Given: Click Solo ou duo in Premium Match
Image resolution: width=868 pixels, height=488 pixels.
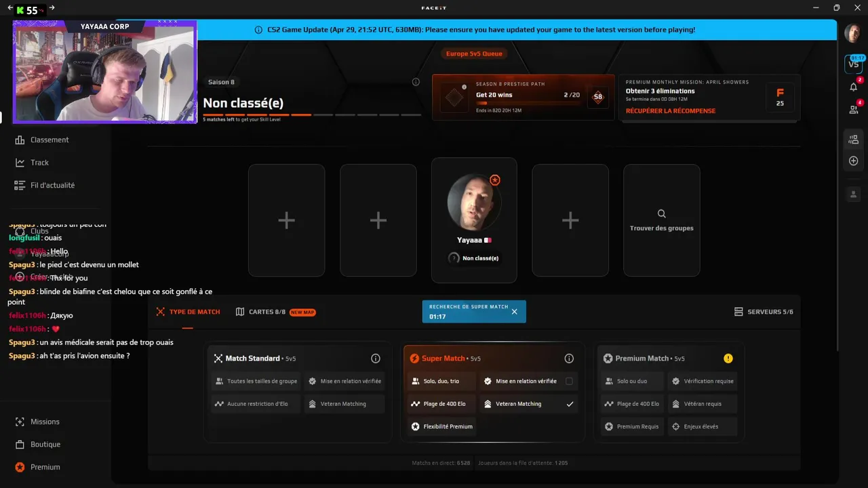Looking at the screenshot, I should pyautogui.click(x=632, y=381).
